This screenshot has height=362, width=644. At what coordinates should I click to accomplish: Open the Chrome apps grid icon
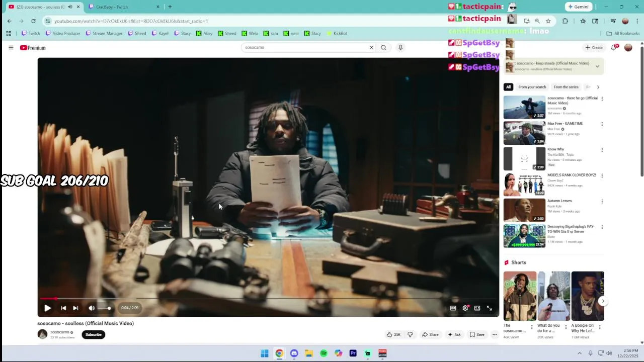[9, 33]
